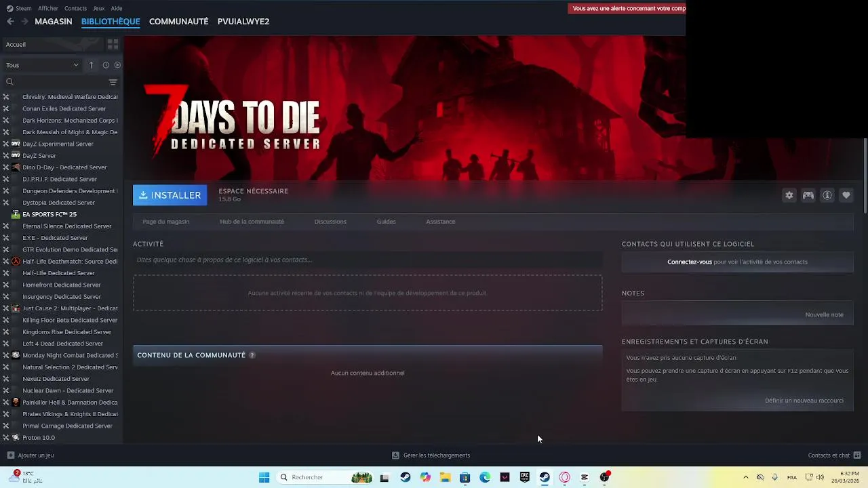This screenshot has height=488, width=868.
Task: Click the Ajouter un jeu plus icon
Action: point(10,455)
